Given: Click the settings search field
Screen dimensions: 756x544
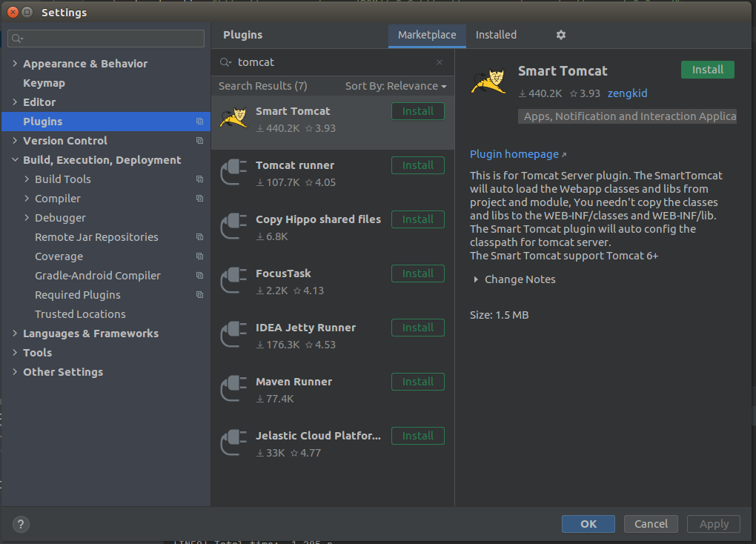Looking at the screenshot, I should [106, 39].
